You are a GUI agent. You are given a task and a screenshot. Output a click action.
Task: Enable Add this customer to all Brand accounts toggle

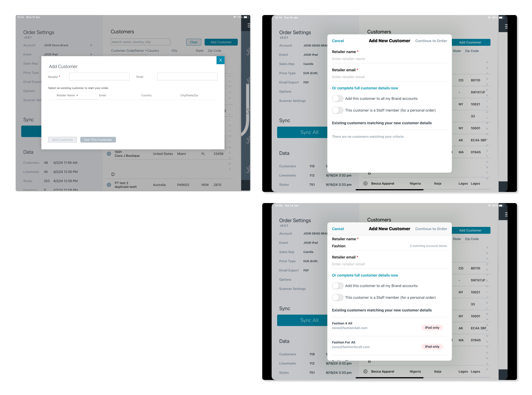coord(337,98)
